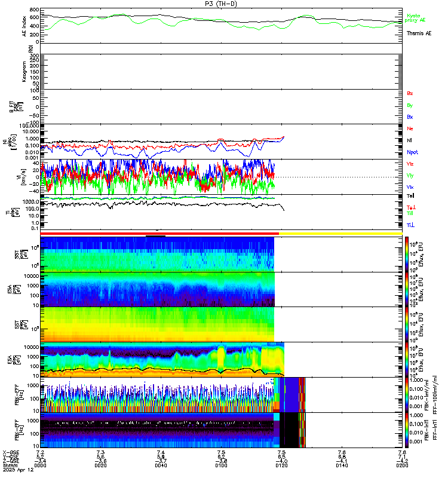Select the blue "Npot" legend entry
Screen dimensions: 448x478
coord(412,152)
